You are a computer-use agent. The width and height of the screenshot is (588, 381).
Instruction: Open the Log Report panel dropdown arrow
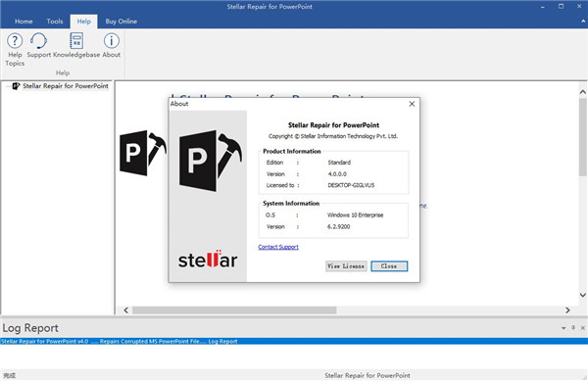563,328
